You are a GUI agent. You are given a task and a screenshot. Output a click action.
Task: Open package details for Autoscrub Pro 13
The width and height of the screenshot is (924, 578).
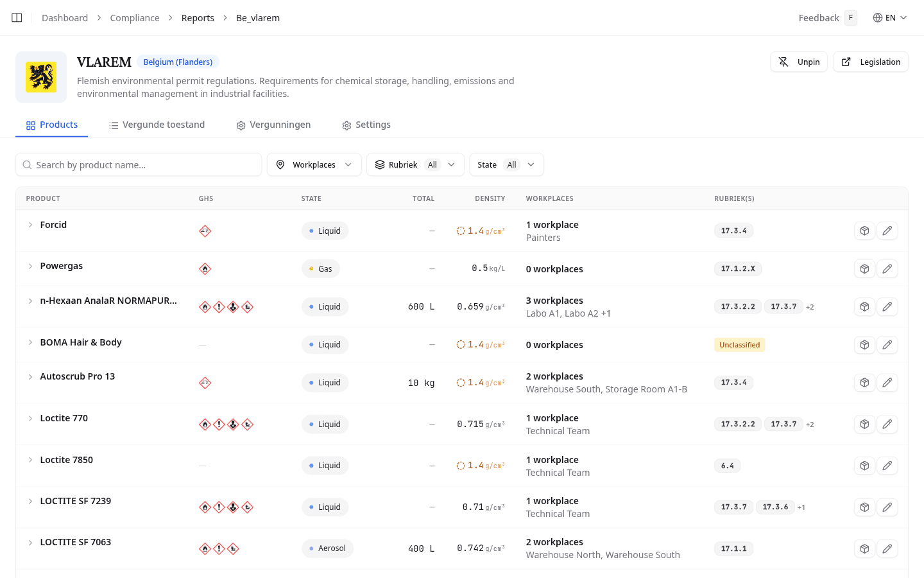(x=864, y=382)
